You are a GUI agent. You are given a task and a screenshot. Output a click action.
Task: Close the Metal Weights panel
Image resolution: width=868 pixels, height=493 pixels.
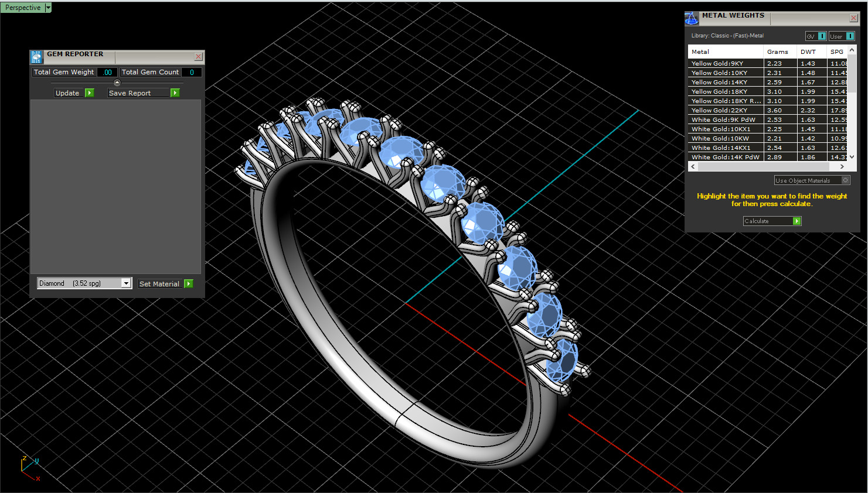[854, 18]
